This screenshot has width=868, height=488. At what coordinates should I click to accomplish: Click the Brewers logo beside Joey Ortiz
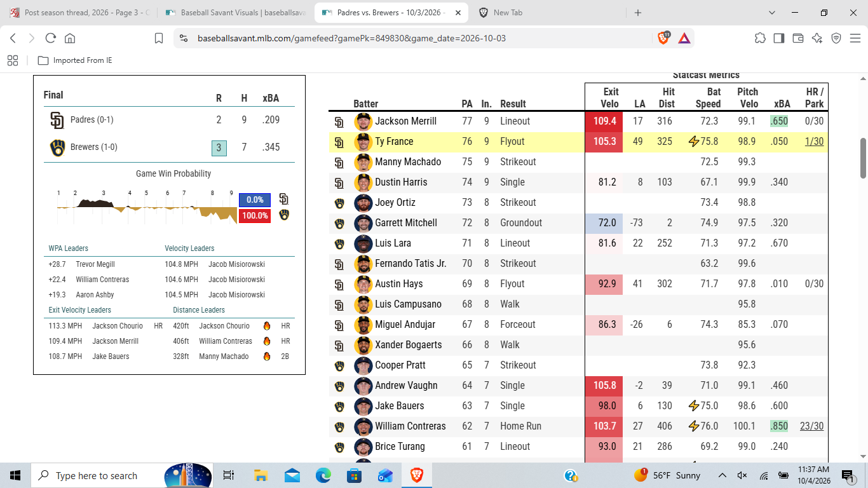pos(339,203)
